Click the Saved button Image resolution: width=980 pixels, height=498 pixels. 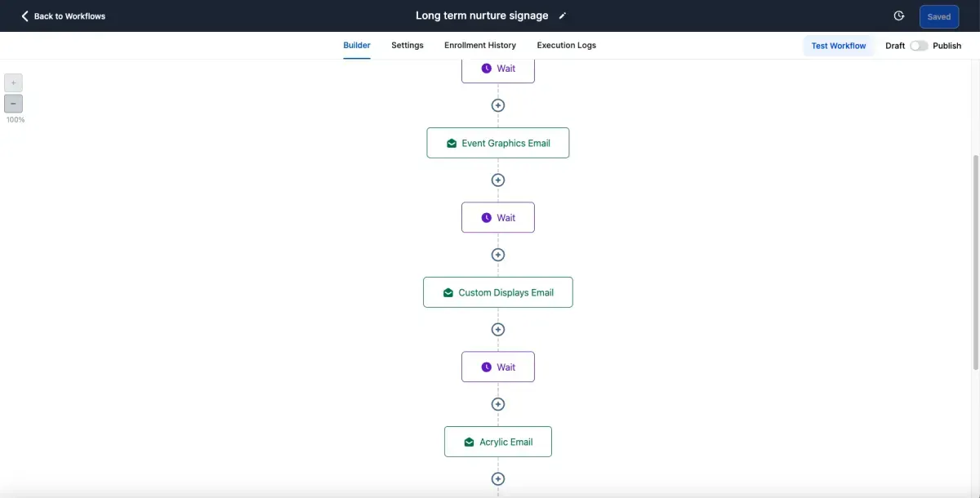pos(939,16)
